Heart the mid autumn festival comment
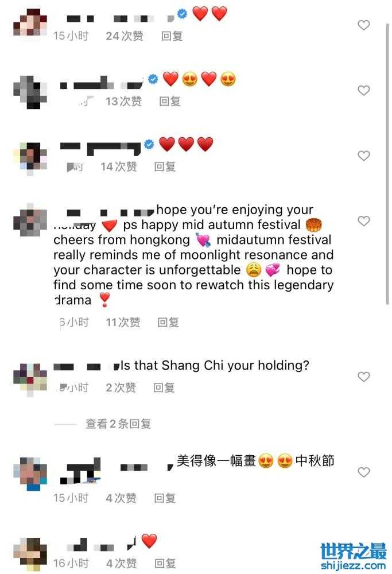Screen dimensions: 392x574 coord(363,221)
